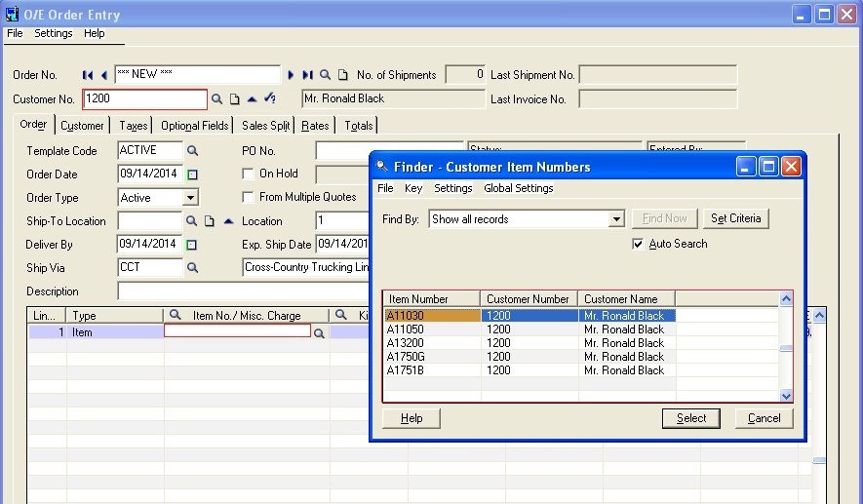Go to previous order arrow
This screenshot has height=504, width=863.
click(104, 75)
